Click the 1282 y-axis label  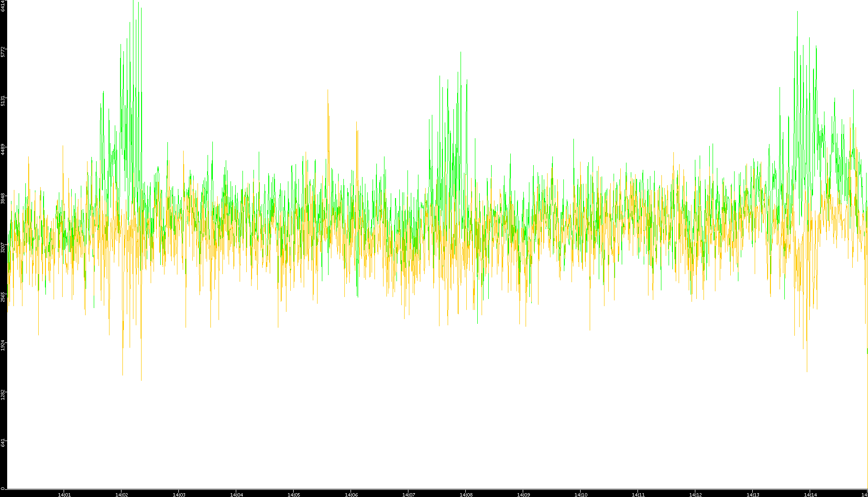[3, 395]
